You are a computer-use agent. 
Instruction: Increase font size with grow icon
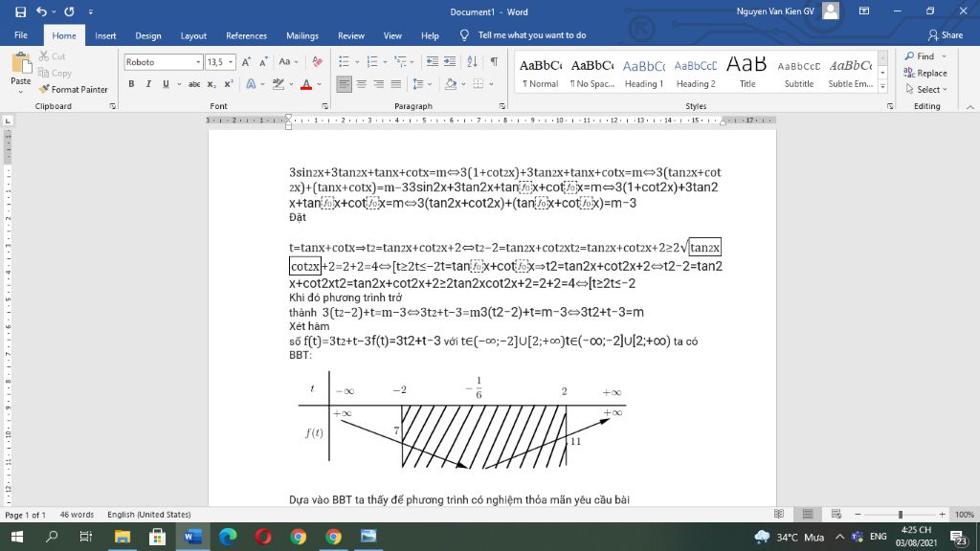tap(246, 62)
